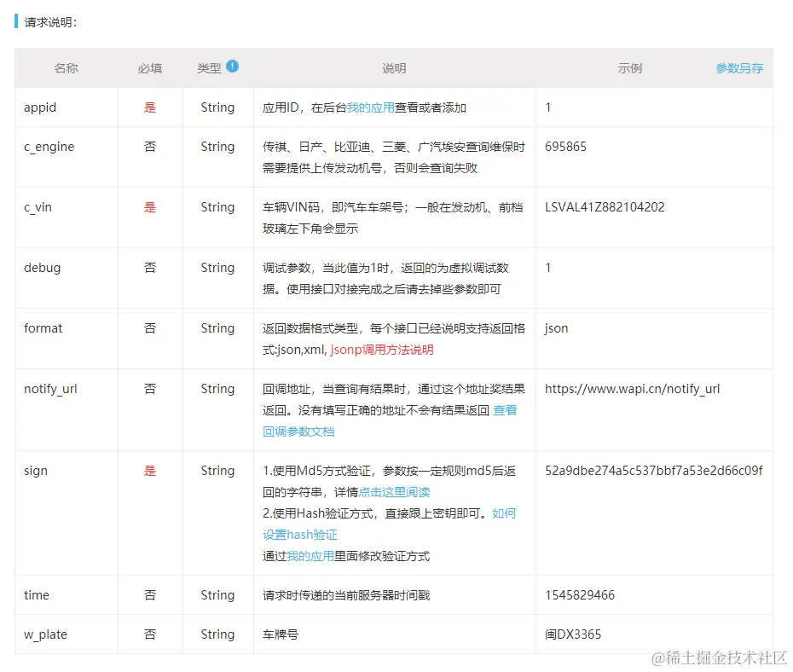Click example VIN LSVAL41Z882104202
The image size is (793, 672).
[x=605, y=207]
